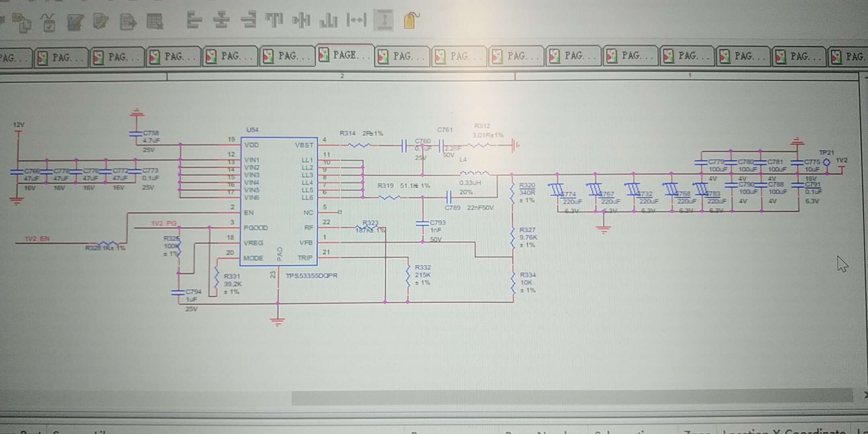Click the highlighted distribute vertically icon
The image size is (868, 434).
(x=384, y=20)
